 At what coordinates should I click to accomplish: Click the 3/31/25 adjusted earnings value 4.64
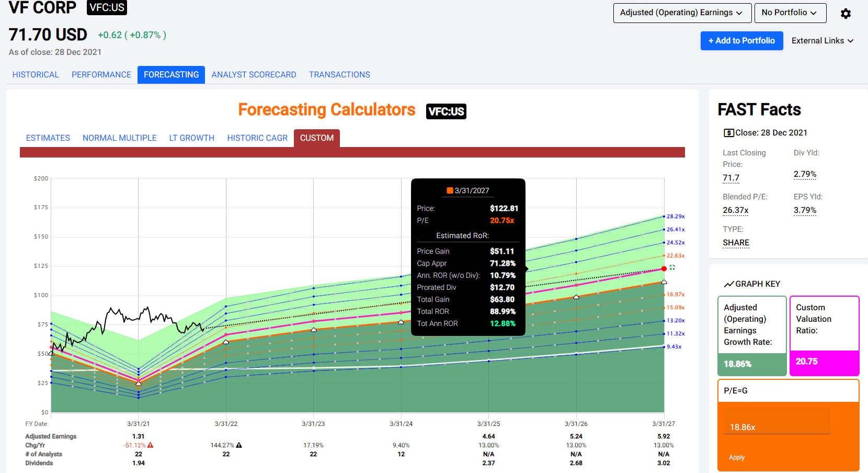pyautogui.click(x=488, y=436)
